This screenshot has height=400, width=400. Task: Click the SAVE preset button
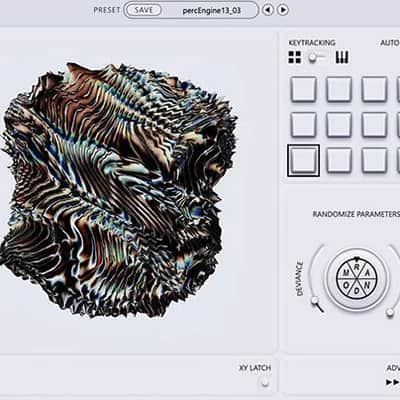[144, 10]
